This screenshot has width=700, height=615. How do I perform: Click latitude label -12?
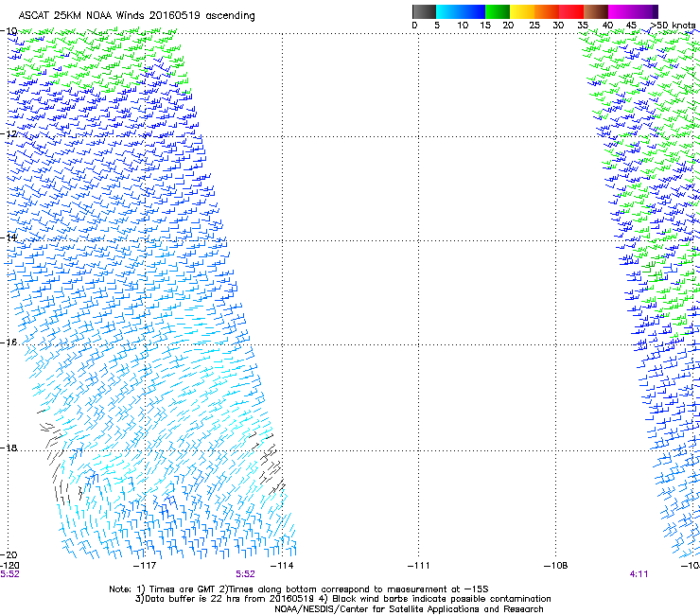click(9, 134)
